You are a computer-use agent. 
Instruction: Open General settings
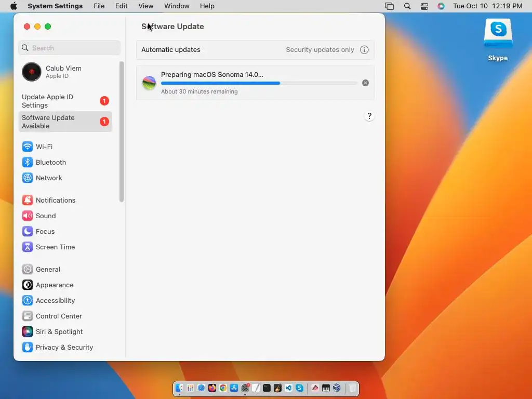(41, 270)
